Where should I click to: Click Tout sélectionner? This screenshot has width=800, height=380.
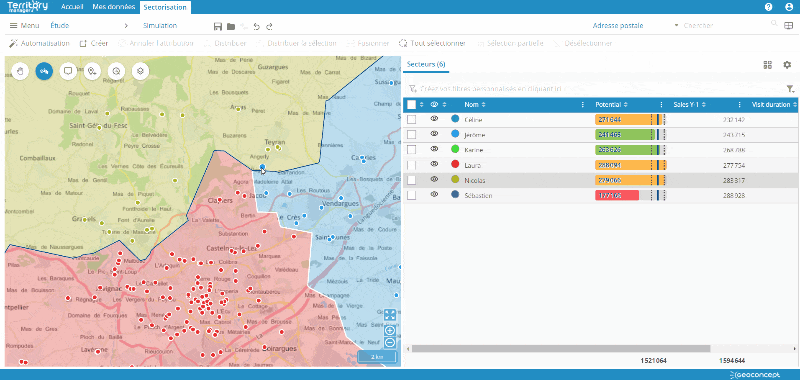point(432,43)
